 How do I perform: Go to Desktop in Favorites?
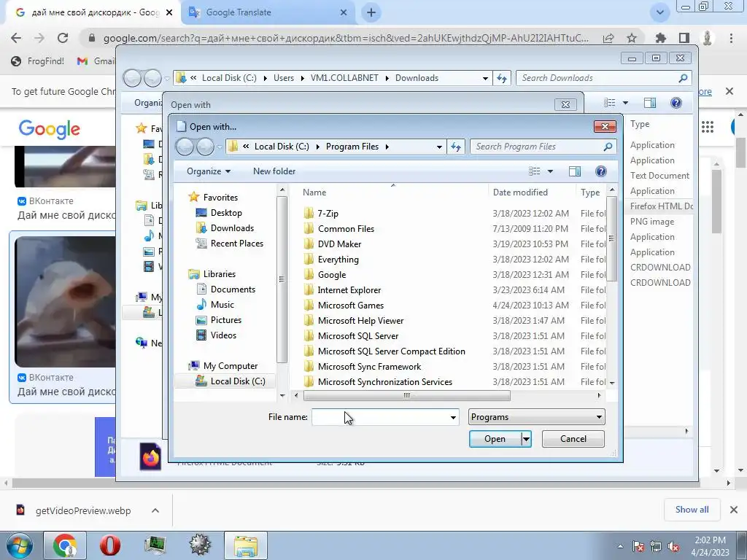pos(226,213)
